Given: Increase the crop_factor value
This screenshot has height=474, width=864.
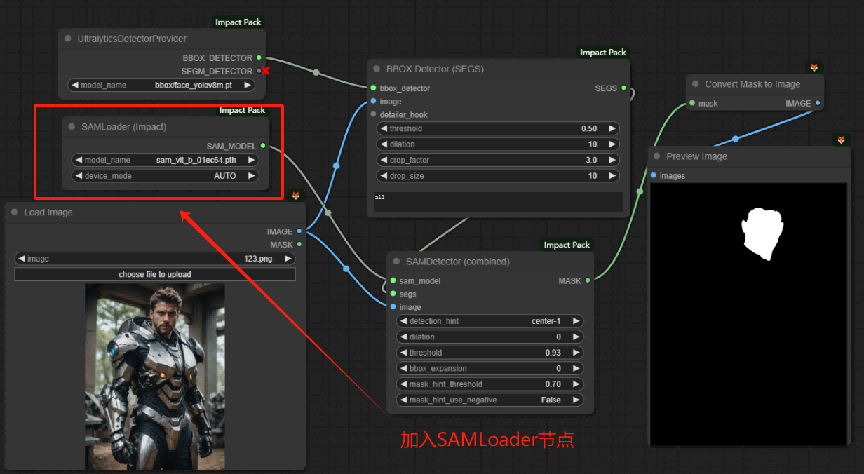Looking at the screenshot, I should 612,160.
